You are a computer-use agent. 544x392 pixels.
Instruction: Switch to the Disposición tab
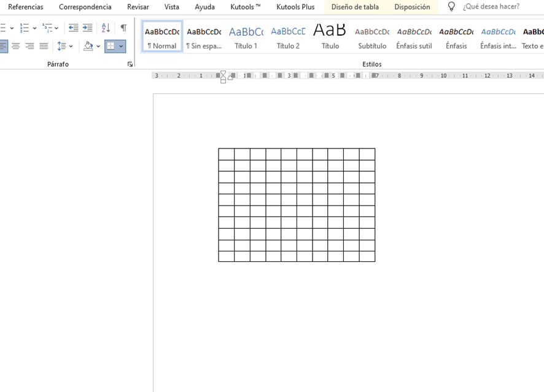[412, 7]
